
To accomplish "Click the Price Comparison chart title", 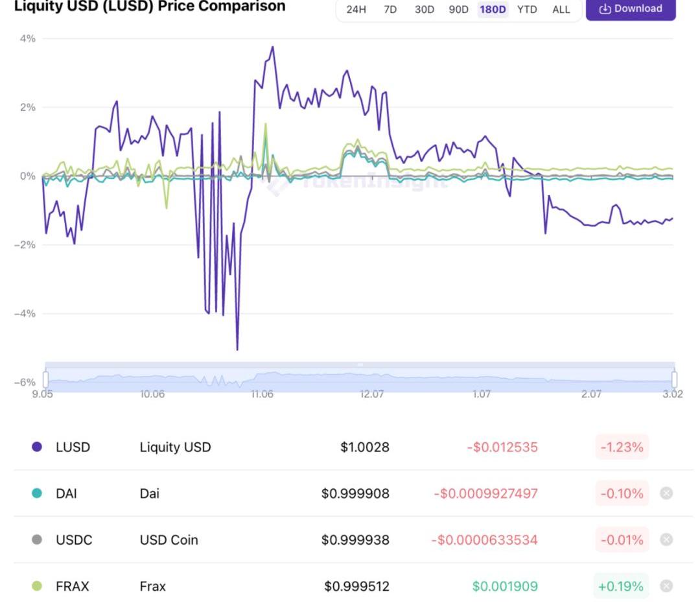I will coord(150,6).
